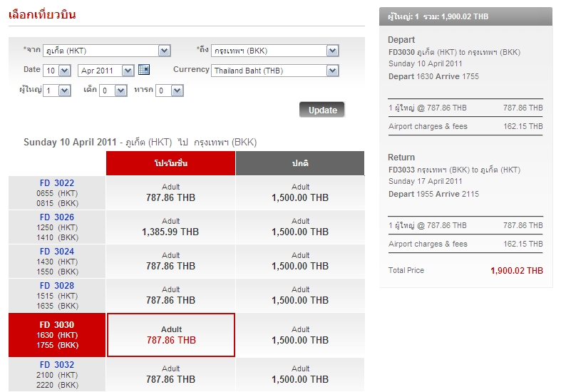
Task: Click selected FD 3030 promotion fare cell
Action: (x=171, y=335)
